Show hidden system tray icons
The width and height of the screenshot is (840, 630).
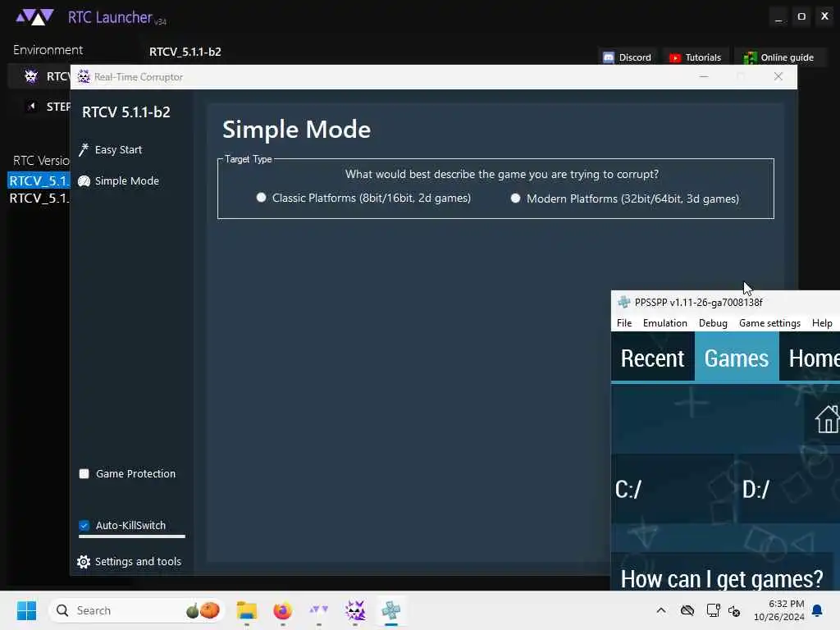point(661,610)
